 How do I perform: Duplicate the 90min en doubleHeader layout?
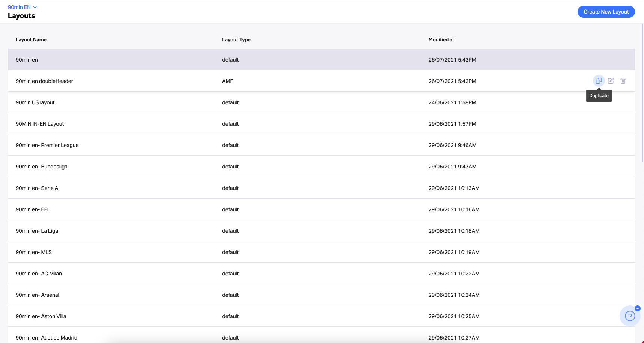[599, 81]
